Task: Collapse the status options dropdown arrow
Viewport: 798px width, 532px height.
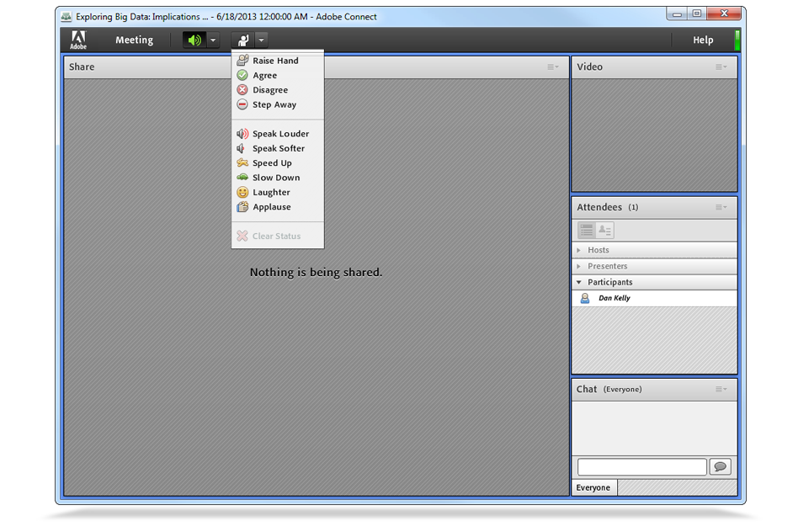Action: click(261, 40)
